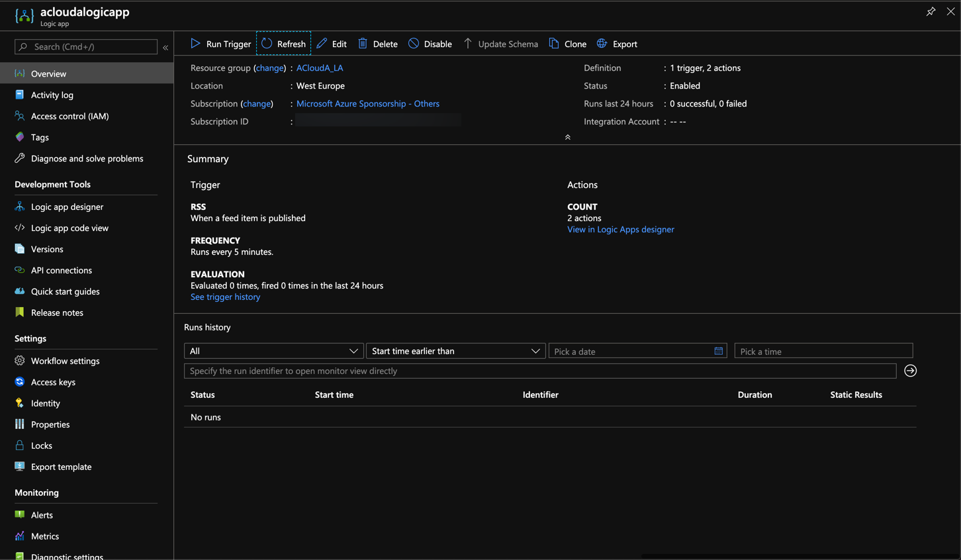
Task: Click the Refresh toolbar button
Action: coord(283,44)
